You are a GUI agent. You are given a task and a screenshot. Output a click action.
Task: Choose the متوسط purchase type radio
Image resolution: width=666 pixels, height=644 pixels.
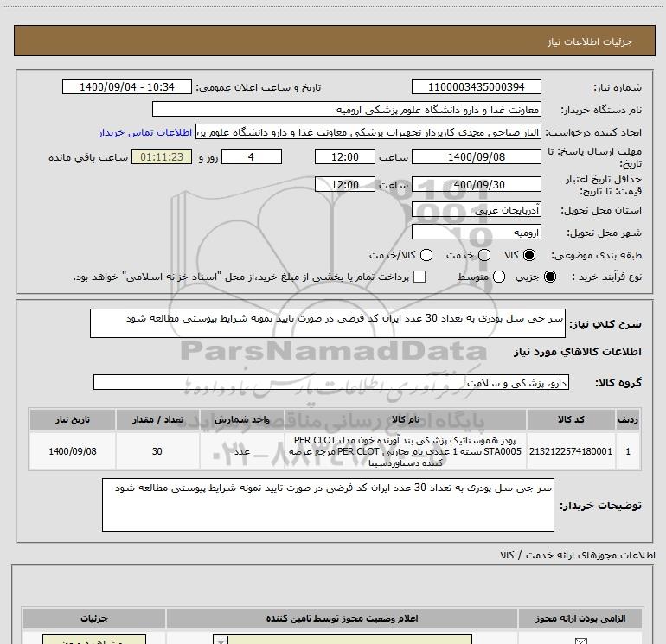click(x=499, y=277)
